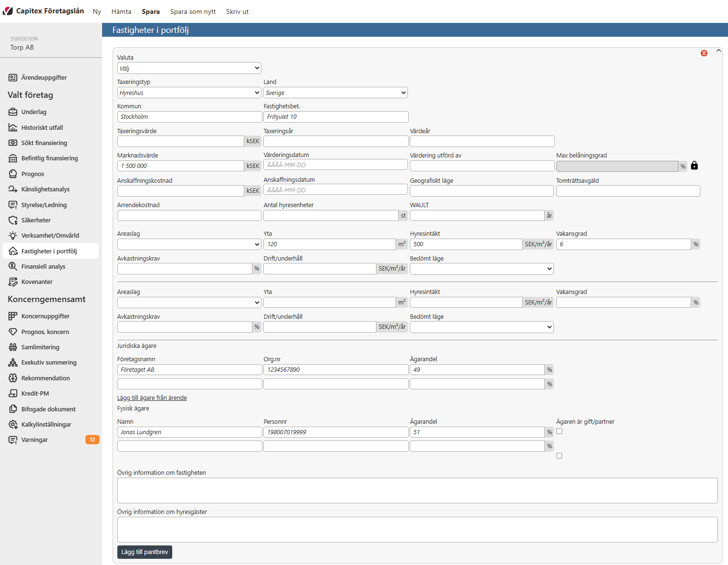The image size is (728, 565).
Task: Open first Bedömt läge dropdown
Action: click(x=482, y=269)
